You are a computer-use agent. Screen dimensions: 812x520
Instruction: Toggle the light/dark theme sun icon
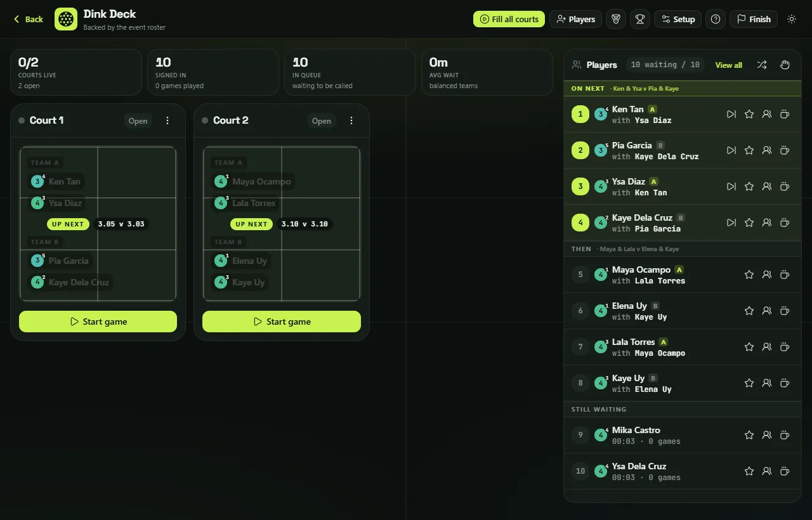pos(792,19)
